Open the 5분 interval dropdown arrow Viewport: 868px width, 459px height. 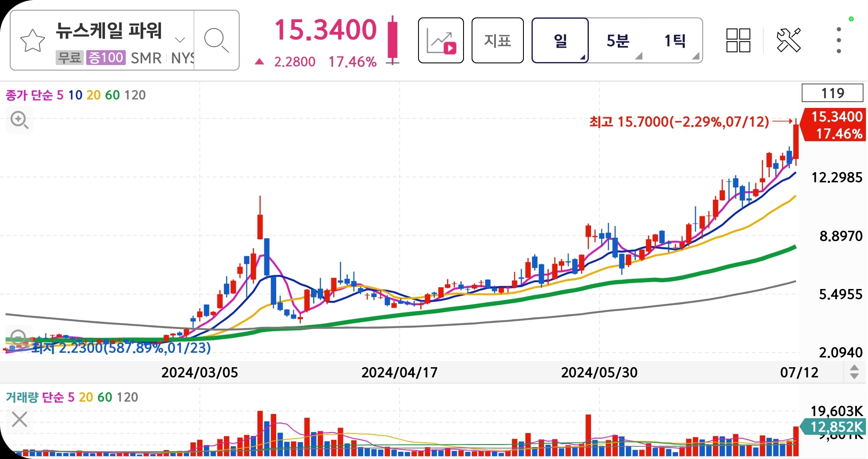pyautogui.click(x=638, y=57)
